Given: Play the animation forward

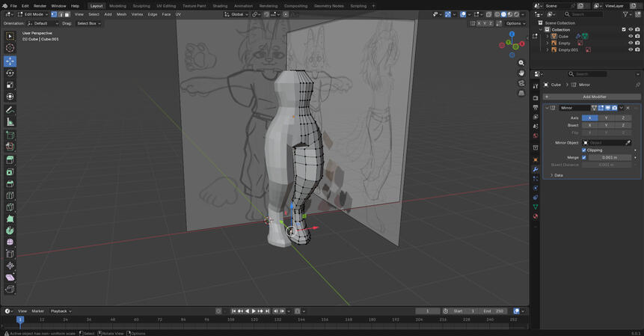Looking at the screenshot, I should 254,311.
